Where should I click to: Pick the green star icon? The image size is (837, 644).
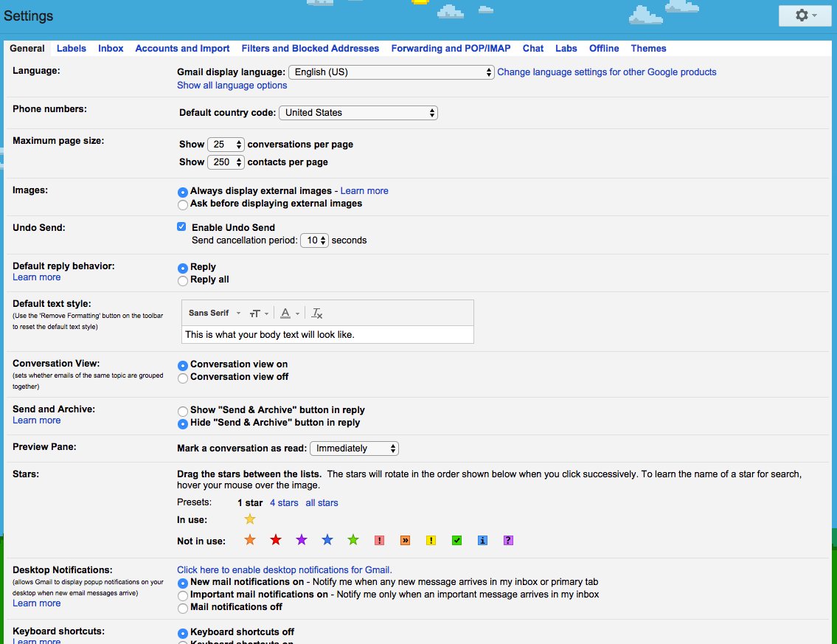[352, 540]
